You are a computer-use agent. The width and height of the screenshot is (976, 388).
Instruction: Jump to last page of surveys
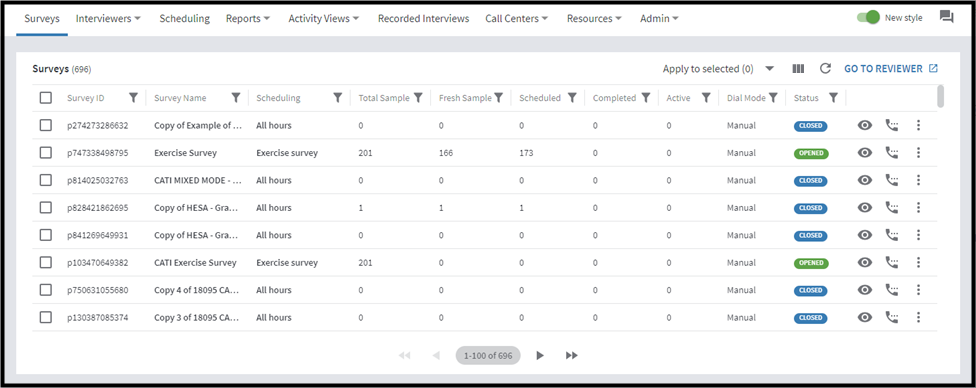point(571,355)
